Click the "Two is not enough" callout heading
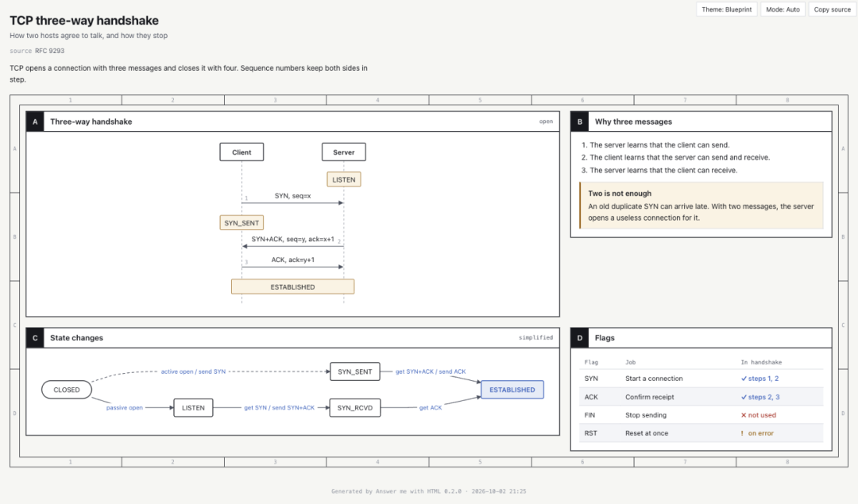Viewport: 858px width, 504px height. [x=620, y=194]
